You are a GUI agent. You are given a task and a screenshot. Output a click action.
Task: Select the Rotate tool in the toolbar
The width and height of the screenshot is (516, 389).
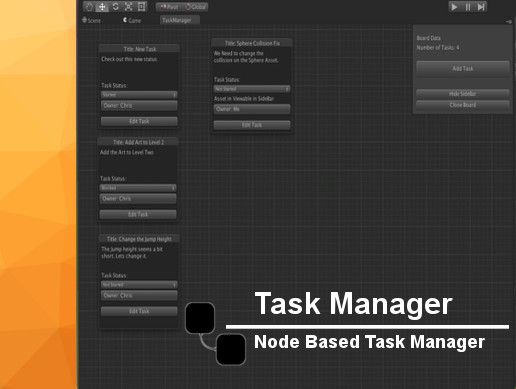click(x=115, y=7)
